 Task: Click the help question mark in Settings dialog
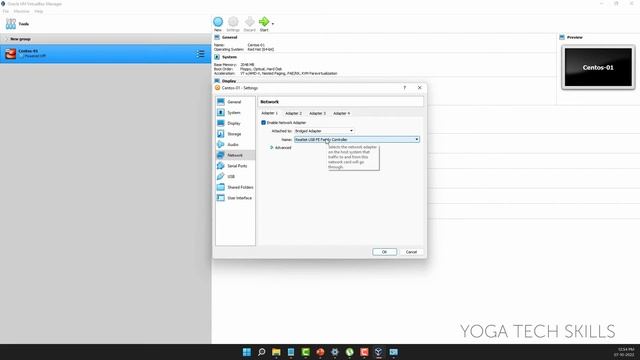(x=404, y=88)
